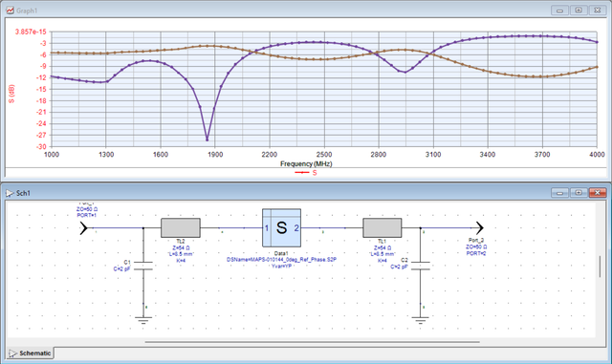The image size is (612, 364).
Task: Click the C=2 pF value of C1
Action: [121, 268]
